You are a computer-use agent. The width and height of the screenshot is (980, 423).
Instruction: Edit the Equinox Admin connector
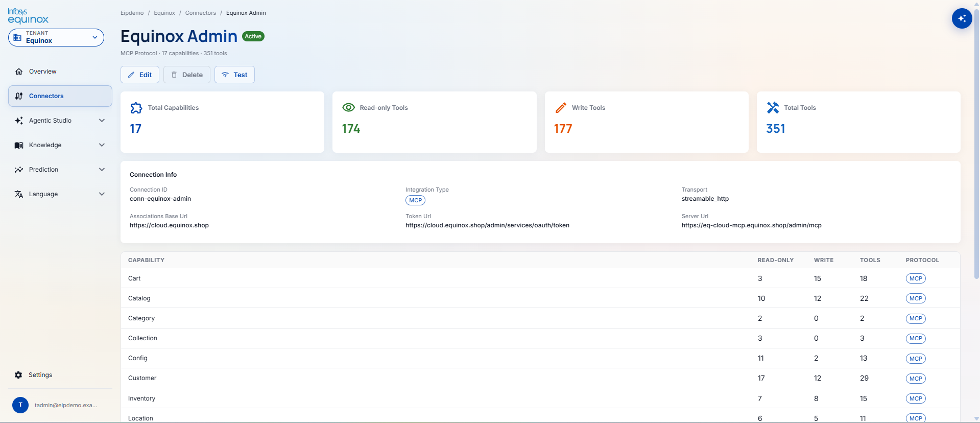pos(140,75)
